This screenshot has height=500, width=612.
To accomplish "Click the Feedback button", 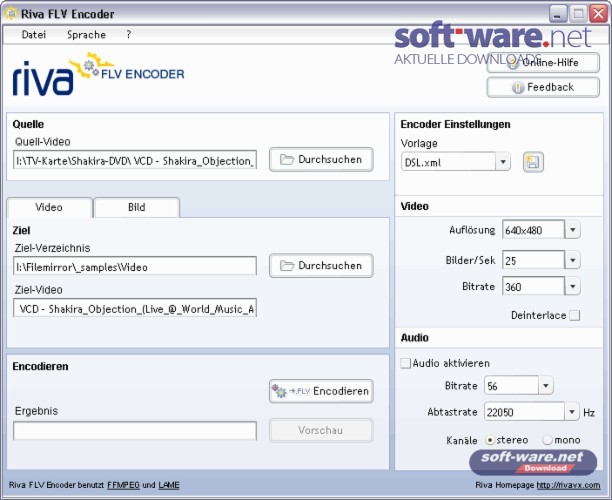I will click(543, 87).
